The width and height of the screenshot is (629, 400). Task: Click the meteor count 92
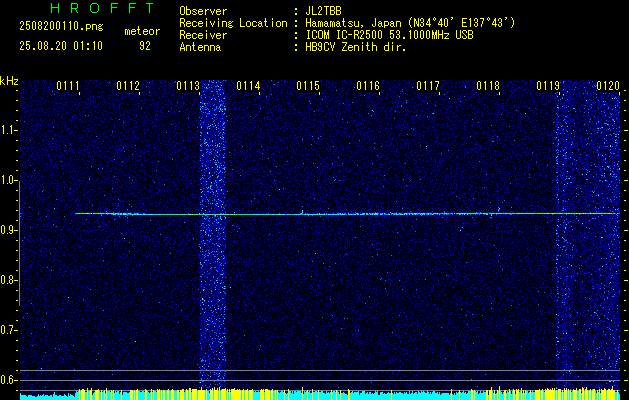point(145,46)
